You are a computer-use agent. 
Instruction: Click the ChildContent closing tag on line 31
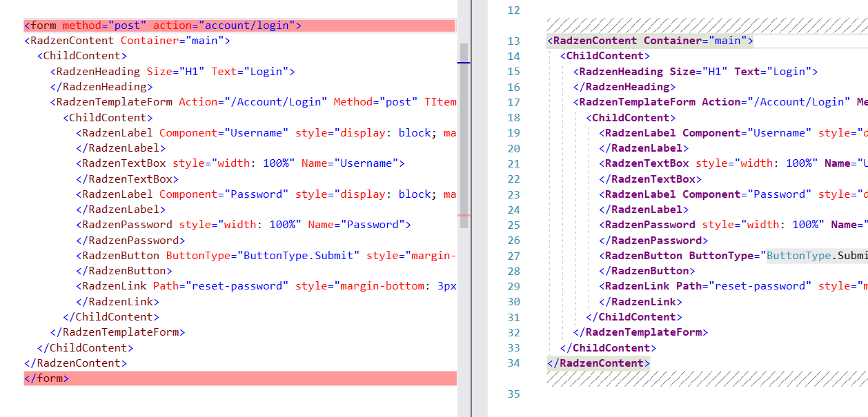tap(634, 316)
